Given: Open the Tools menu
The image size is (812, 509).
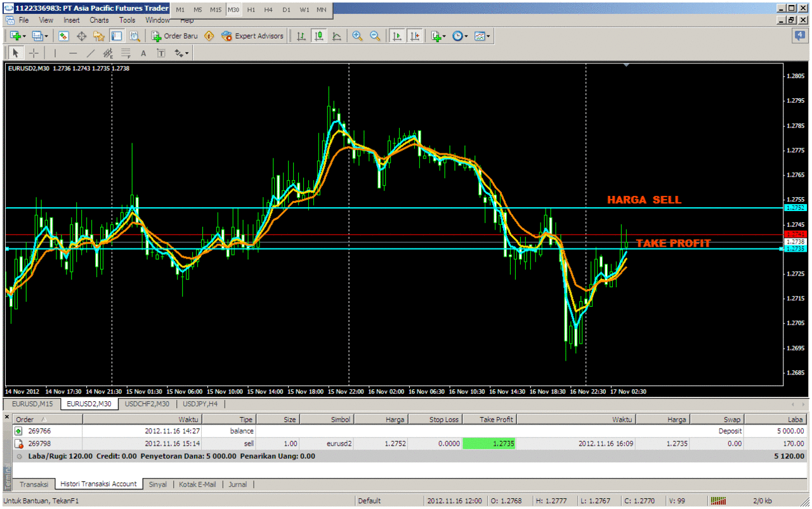Looking at the screenshot, I should click(128, 20).
